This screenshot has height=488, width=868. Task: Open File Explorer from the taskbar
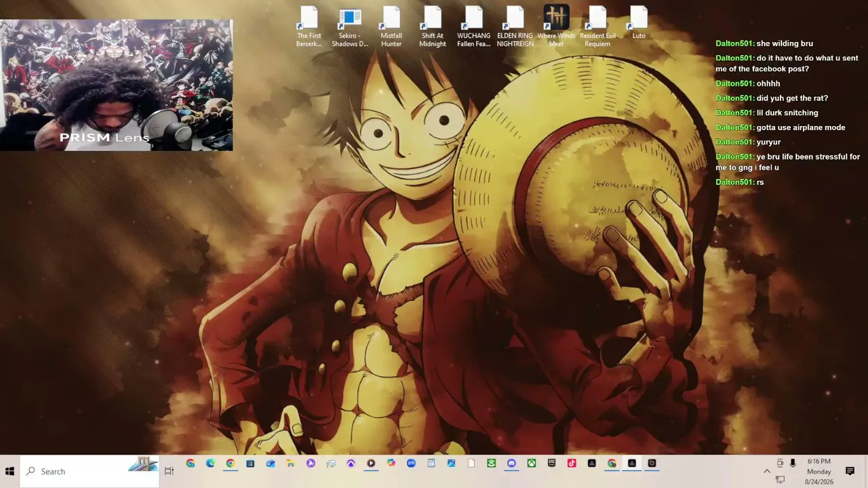(290, 464)
